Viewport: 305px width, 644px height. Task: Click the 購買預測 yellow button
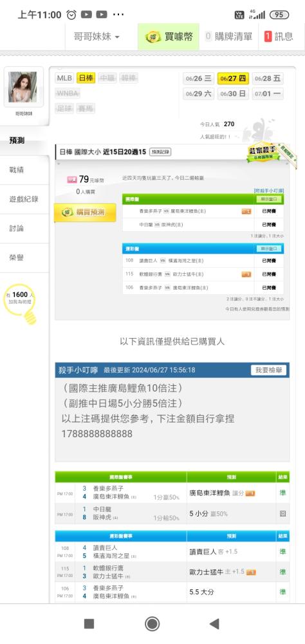(x=86, y=213)
